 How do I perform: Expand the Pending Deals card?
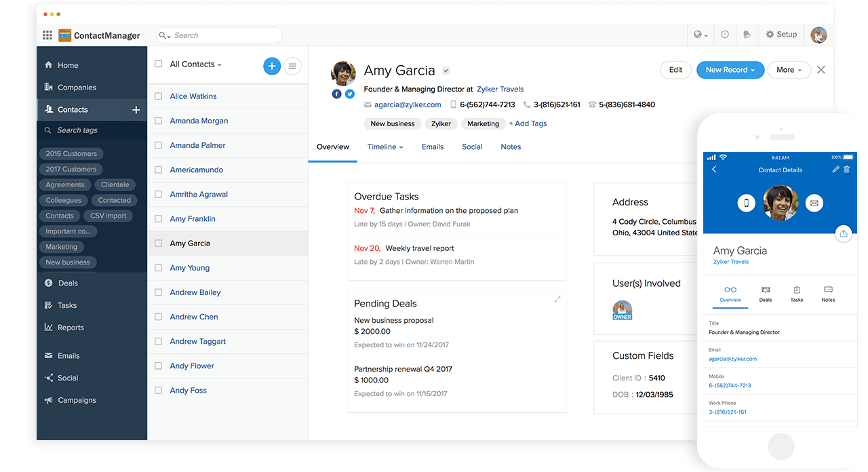[557, 299]
